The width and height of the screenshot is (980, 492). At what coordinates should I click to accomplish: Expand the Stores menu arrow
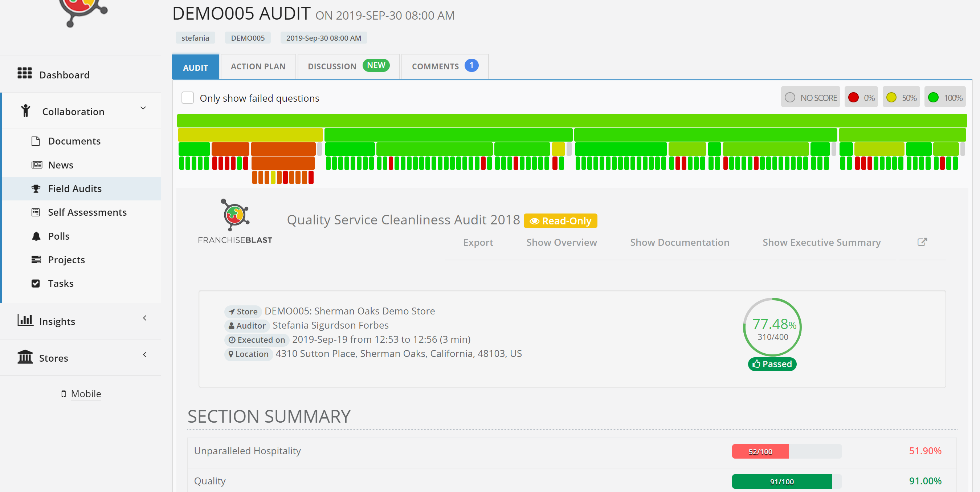pyautogui.click(x=144, y=355)
